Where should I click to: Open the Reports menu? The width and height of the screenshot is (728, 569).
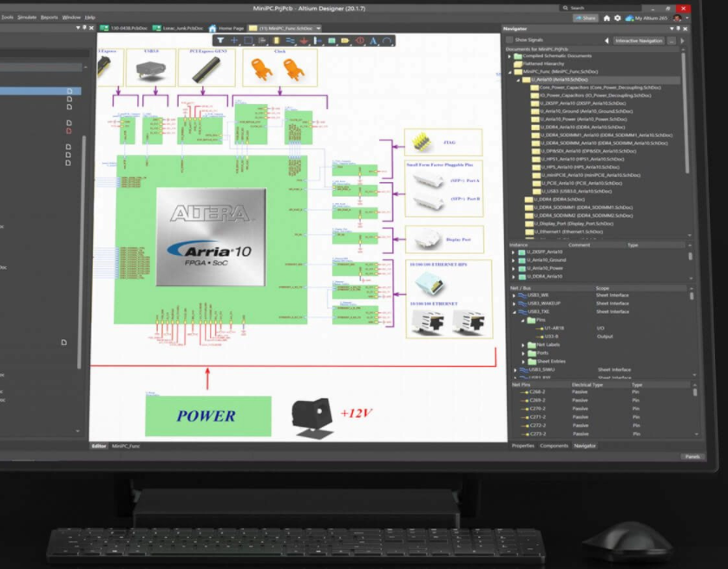(x=49, y=17)
